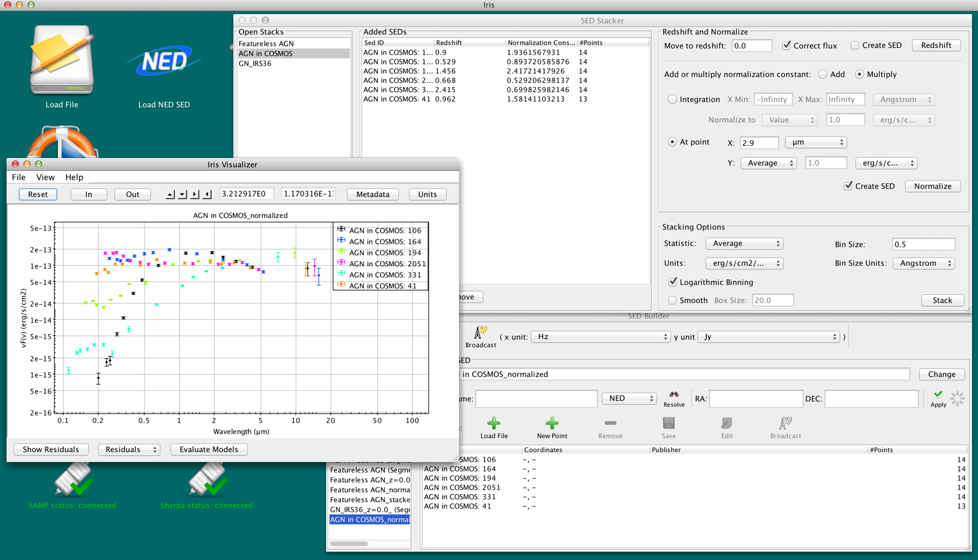
Task: Click the Remove minus icon in SED Builder
Action: [x=610, y=423]
